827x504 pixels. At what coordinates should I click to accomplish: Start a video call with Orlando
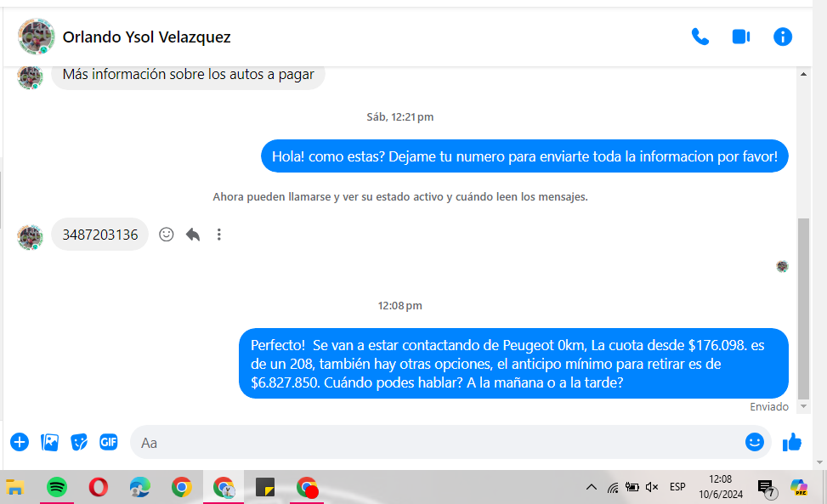(741, 37)
